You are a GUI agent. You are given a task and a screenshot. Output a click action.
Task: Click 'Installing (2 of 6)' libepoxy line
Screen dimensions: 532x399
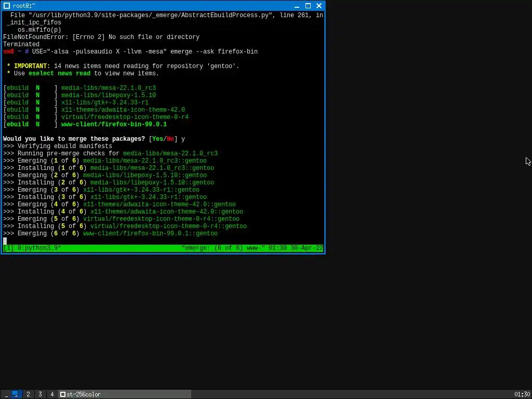click(x=109, y=182)
